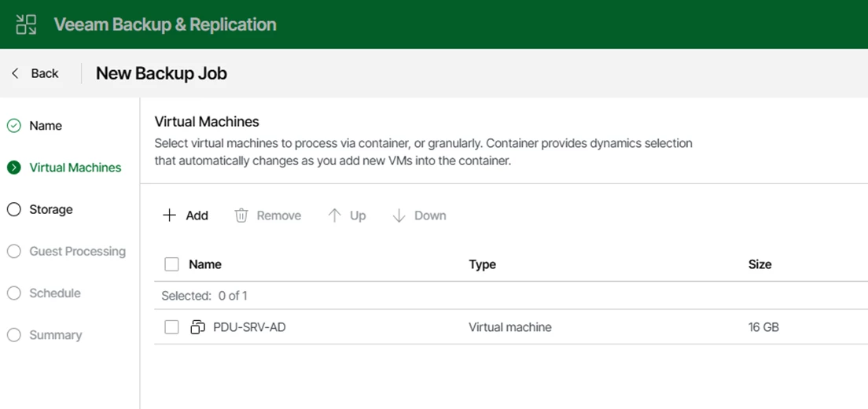The image size is (868, 409).
Task: Click the Summary step circle
Action: point(14,335)
